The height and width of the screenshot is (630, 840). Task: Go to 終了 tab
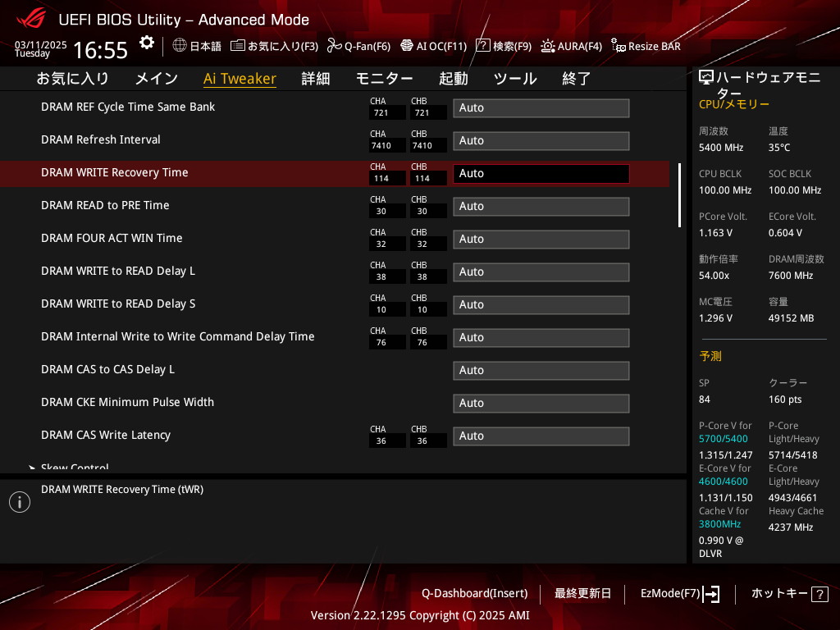(576, 79)
